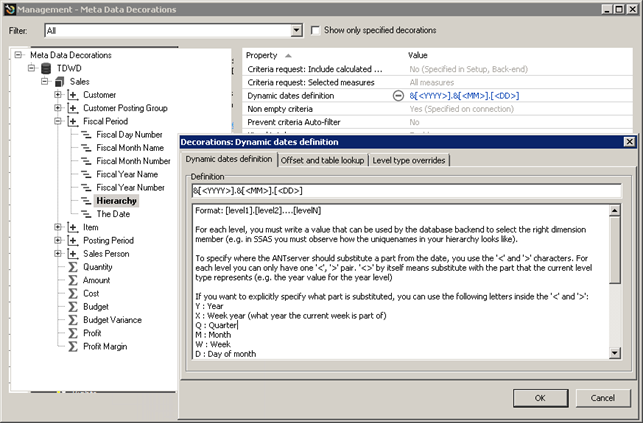The height and width of the screenshot is (423, 643).
Task: Click the icon beside Hierarchy node
Action: coord(86,201)
